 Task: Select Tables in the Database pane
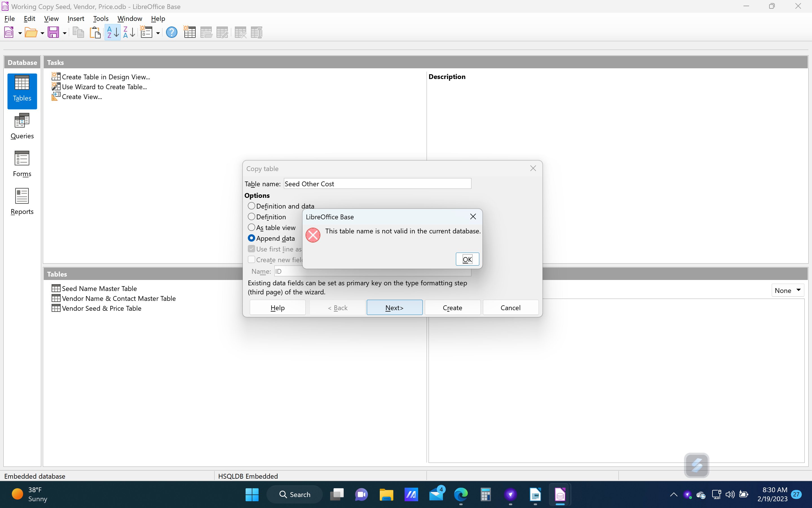[22, 91]
